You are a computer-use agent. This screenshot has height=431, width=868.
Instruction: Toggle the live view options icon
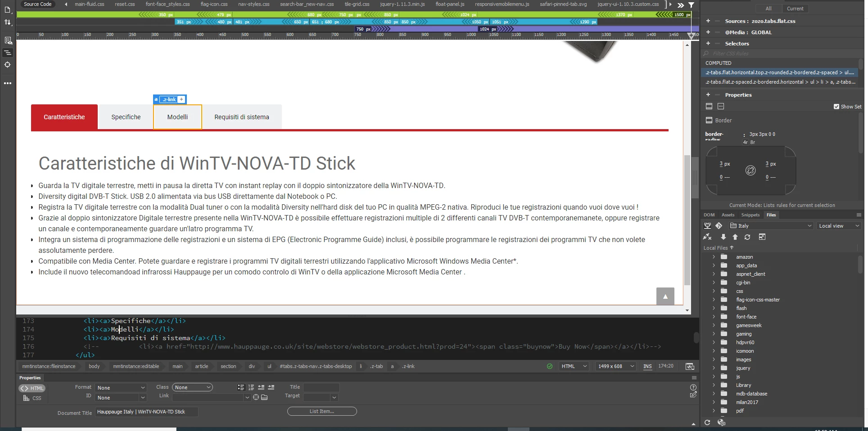click(8, 40)
